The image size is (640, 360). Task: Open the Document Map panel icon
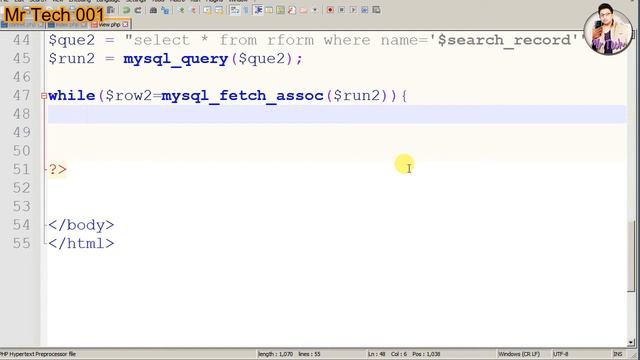(280, 10)
